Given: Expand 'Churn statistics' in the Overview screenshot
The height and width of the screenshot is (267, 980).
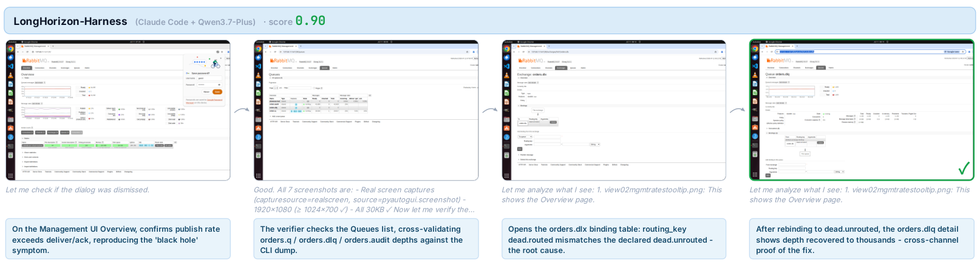Looking at the screenshot, I should [30, 152].
